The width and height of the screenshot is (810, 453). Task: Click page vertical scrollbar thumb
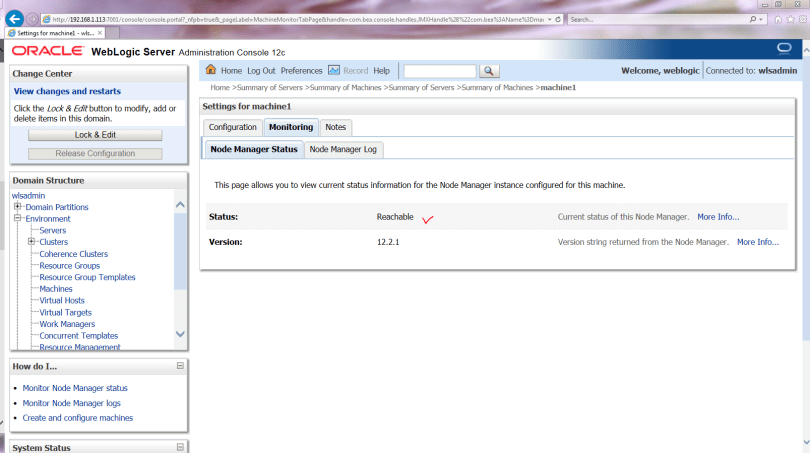806,199
